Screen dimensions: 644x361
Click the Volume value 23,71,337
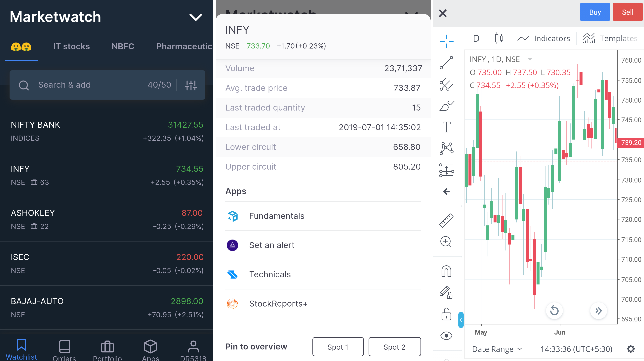click(x=403, y=68)
